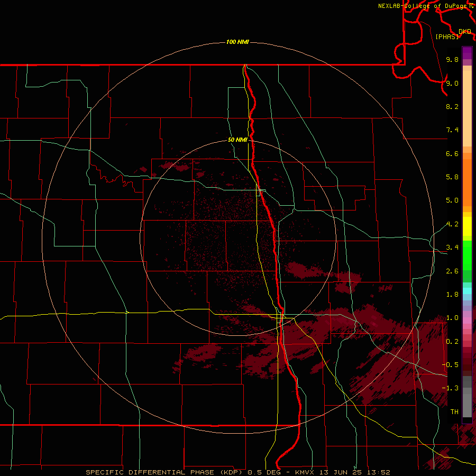Click the cyan segment of the color bar
476x476 pixels.
pyautogui.click(x=467, y=290)
